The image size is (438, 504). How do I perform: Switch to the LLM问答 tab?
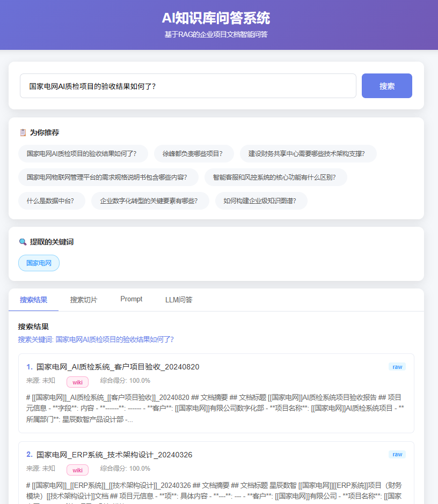[179, 300]
